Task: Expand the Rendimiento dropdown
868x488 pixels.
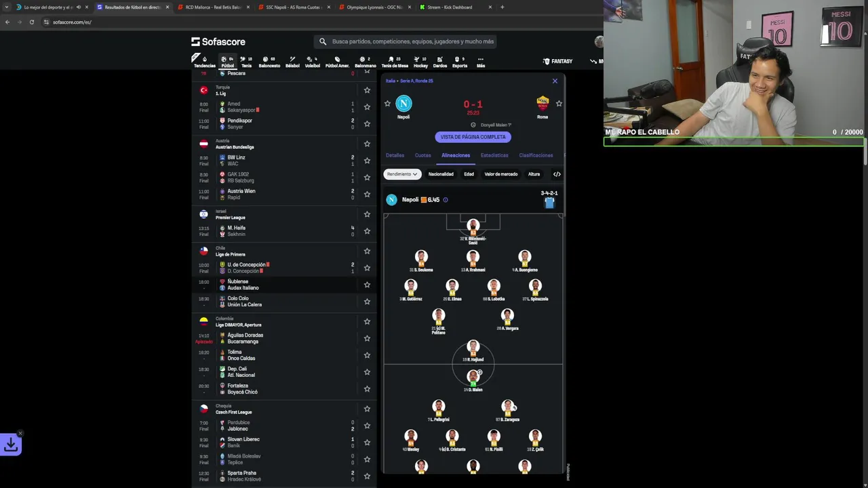Action: click(x=402, y=174)
